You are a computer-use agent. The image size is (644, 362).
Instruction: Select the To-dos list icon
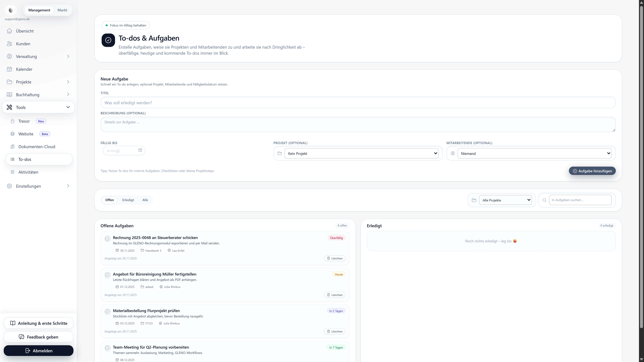click(12, 159)
